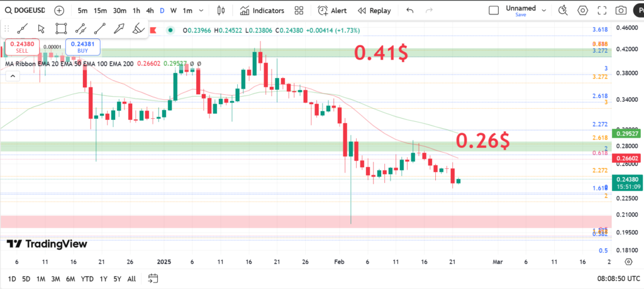Undo the last chart action

coord(410,11)
